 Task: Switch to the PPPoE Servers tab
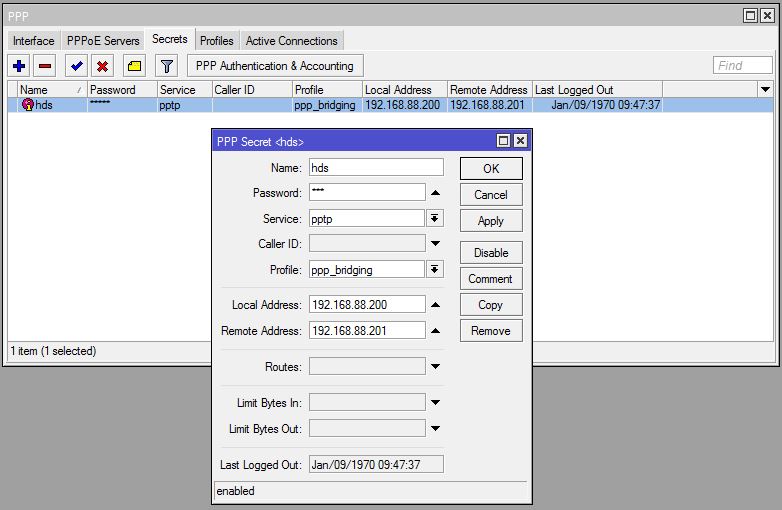pyautogui.click(x=103, y=41)
